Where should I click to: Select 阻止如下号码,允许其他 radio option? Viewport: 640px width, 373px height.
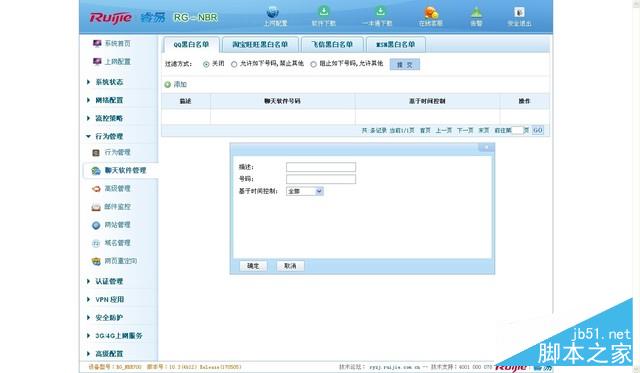(313, 64)
